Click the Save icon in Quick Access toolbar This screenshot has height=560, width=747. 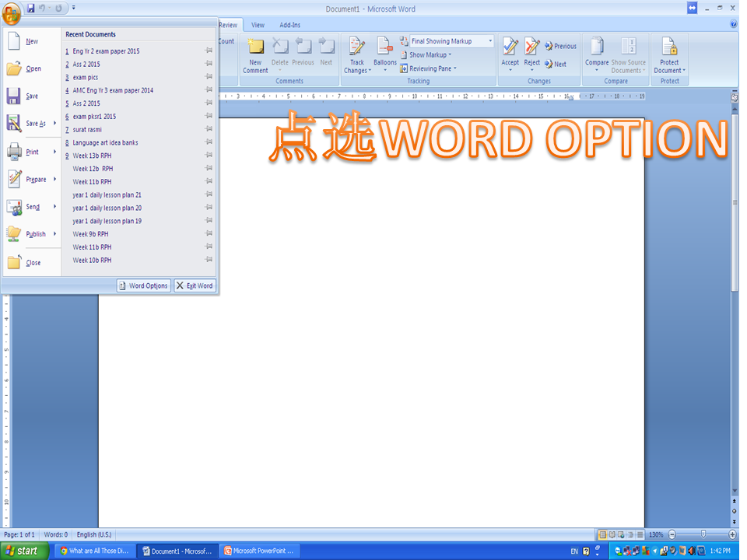click(30, 8)
